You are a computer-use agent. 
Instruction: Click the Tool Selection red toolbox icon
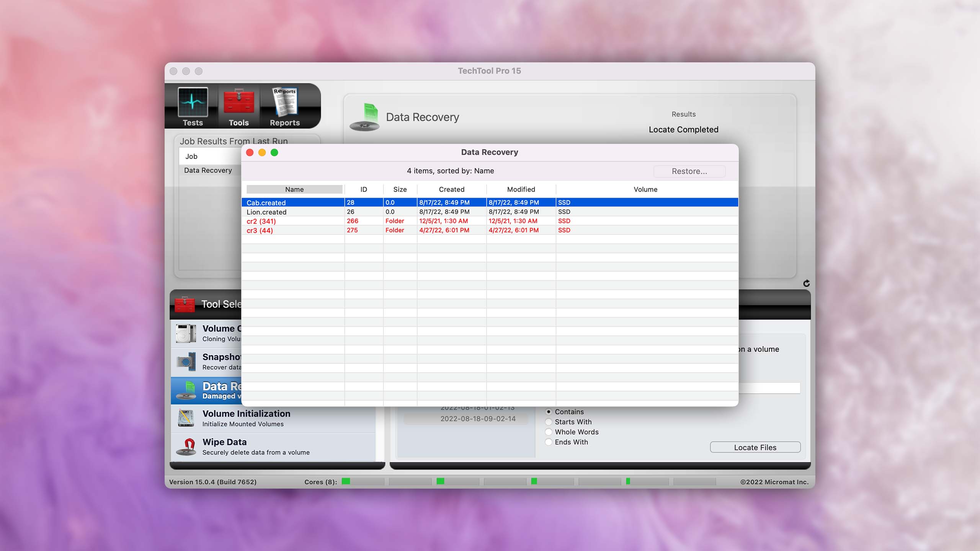pyautogui.click(x=185, y=304)
